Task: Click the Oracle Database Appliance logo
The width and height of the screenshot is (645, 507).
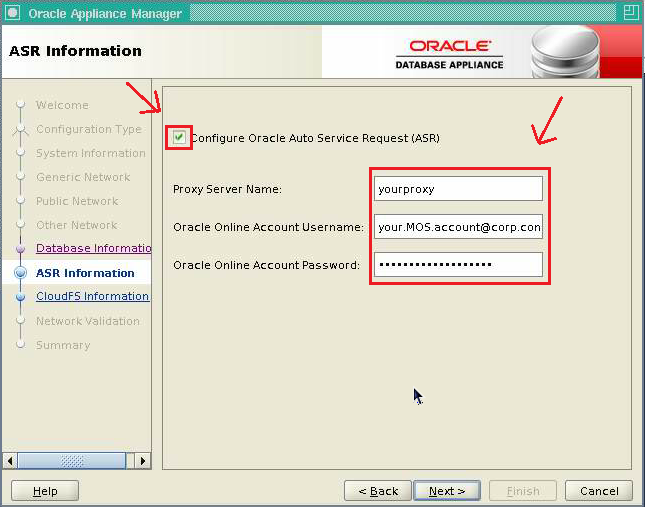Action: [450, 54]
